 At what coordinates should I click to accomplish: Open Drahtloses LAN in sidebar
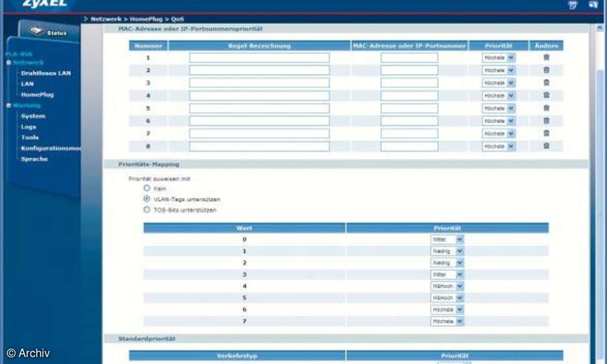(x=46, y=73)
